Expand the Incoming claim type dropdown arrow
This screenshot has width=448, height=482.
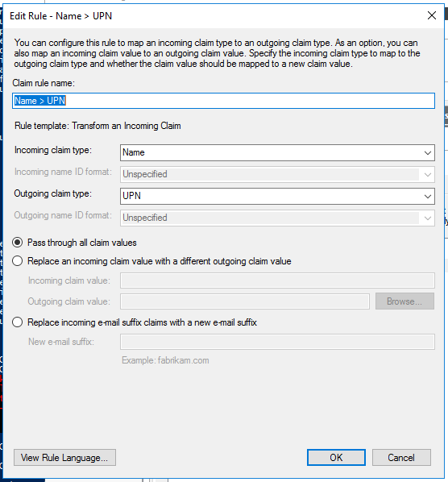(427, 153)
